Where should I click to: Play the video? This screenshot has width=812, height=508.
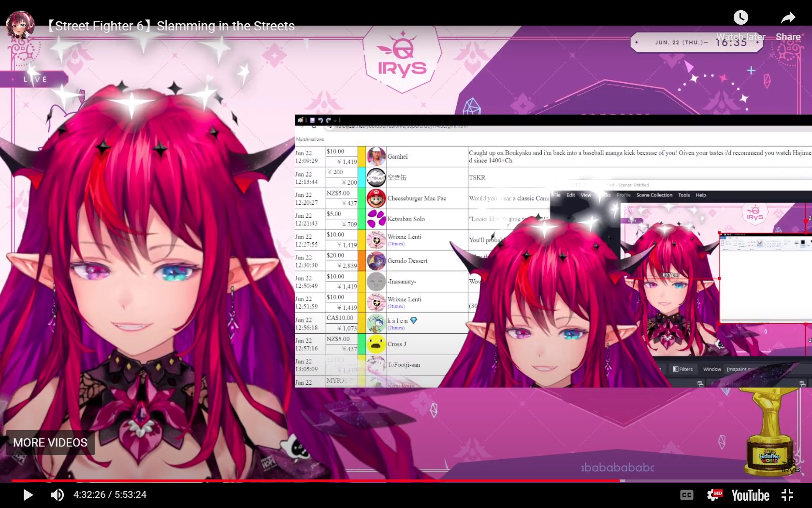click(28, 495)
